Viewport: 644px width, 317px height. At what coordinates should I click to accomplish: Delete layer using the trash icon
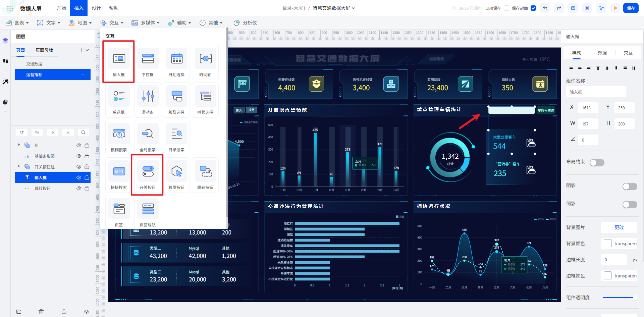click(x=41, y=312)
